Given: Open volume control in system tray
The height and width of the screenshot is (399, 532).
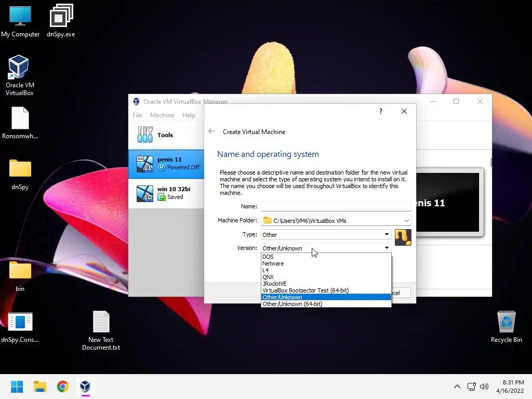Looking at the screenshot, I should [484, 387].
